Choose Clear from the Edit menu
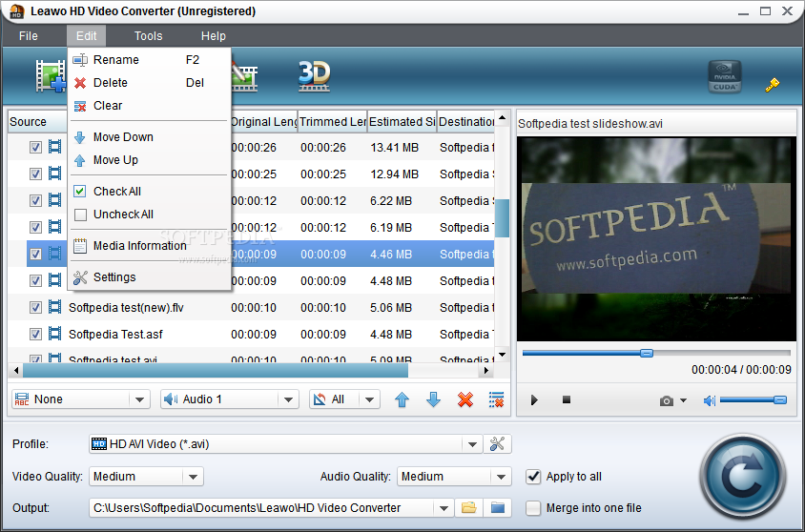This screenshot has height=532, width=805. [x=149, y=106]
